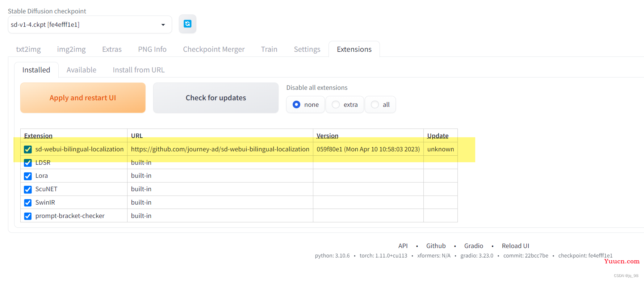This screenshot has width=644, height=281.
Task: Click the refresh checkpoint list icon
Action: click(x=188, y=24)
